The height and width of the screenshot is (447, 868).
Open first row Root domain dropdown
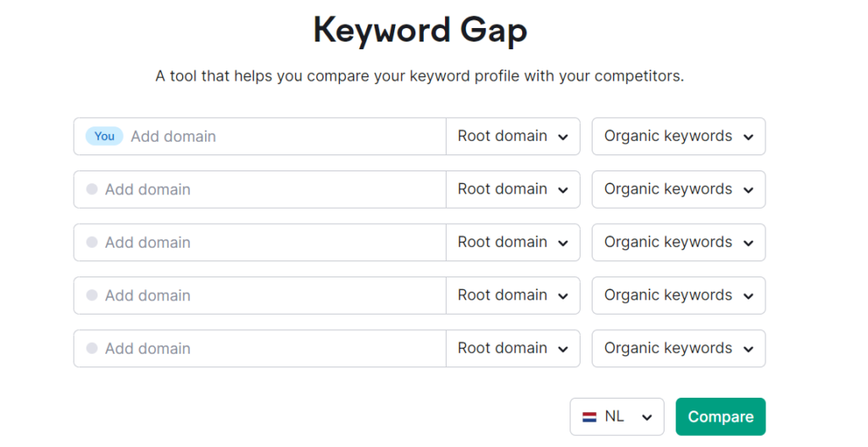[x=513, y=137]
